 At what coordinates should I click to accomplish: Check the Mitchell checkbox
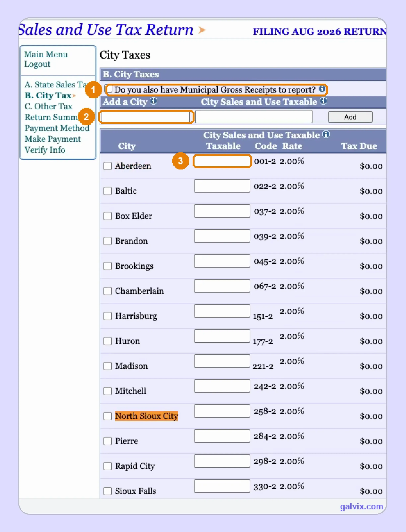(107, 391)
